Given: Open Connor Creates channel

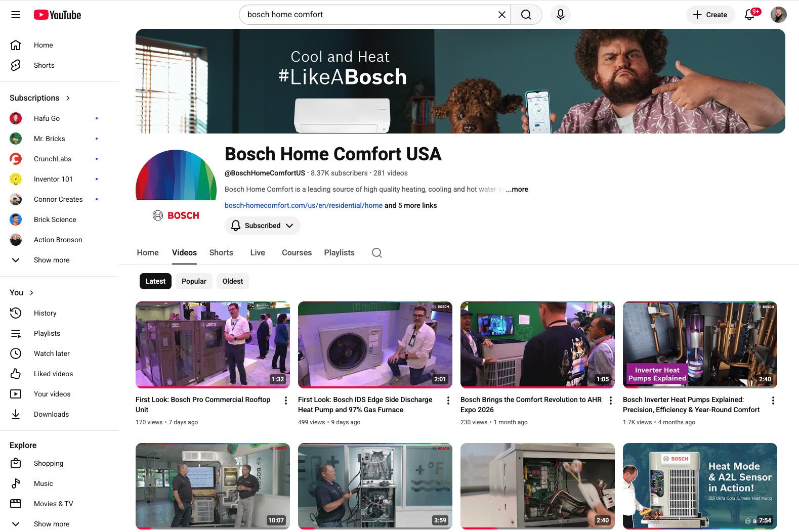Looking at the screenshot, I should 60,199.
